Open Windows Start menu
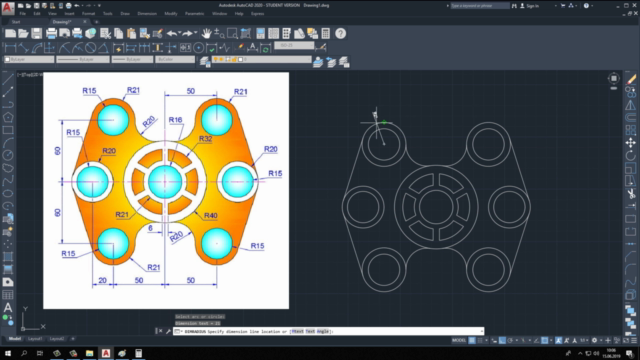Image resolution: width=640 pixels, height=360 pixels. pos(8,353)
